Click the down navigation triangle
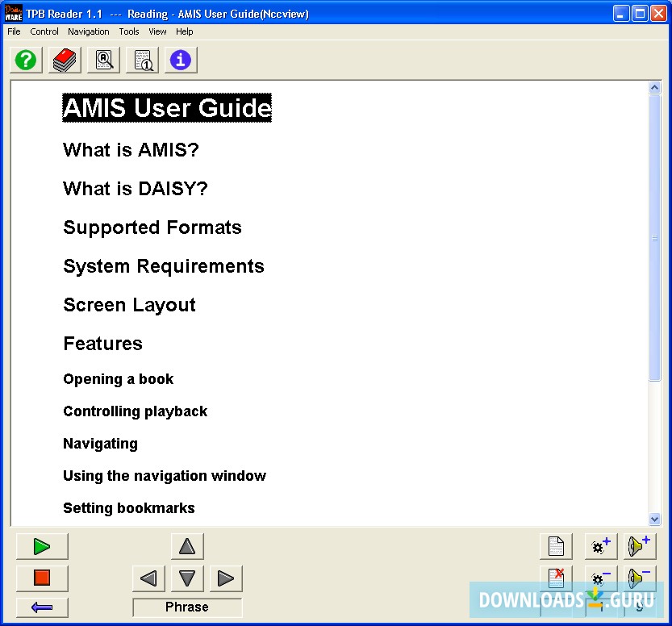672x626 pixels. point(187,578)
